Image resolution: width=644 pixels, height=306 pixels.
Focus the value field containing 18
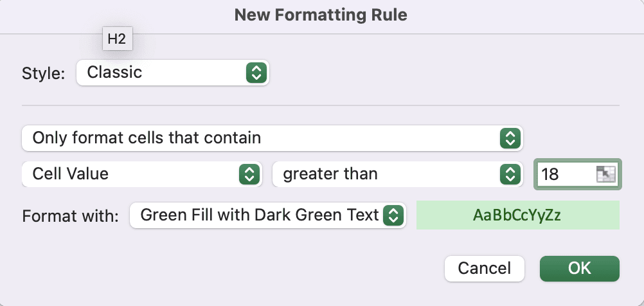566,174
